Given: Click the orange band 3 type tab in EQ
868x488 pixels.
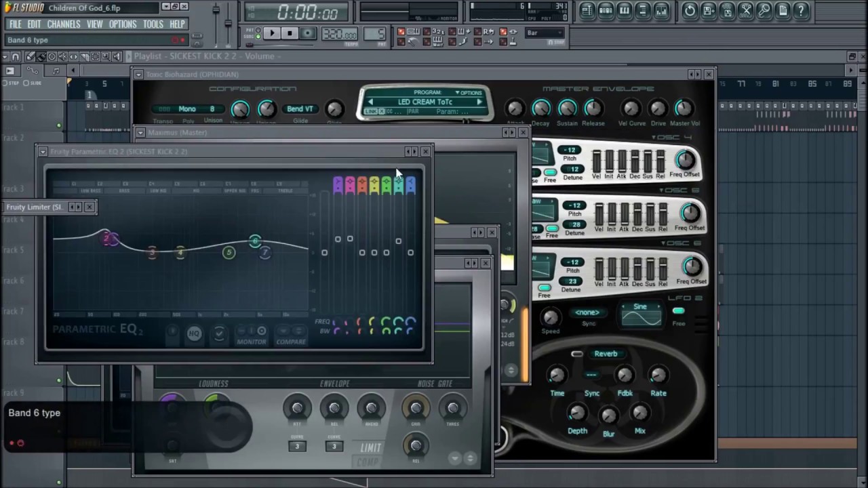Looking at the screenshot, I should point(362,184).
